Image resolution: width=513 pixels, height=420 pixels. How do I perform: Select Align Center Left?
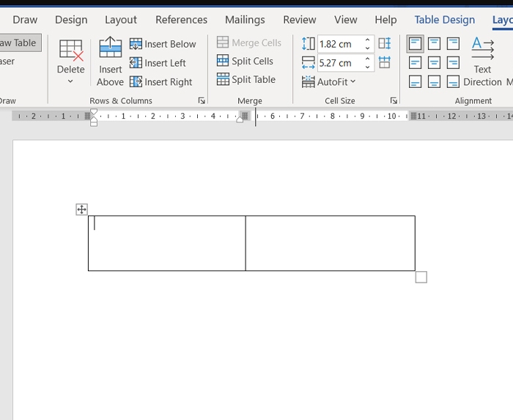416,62
